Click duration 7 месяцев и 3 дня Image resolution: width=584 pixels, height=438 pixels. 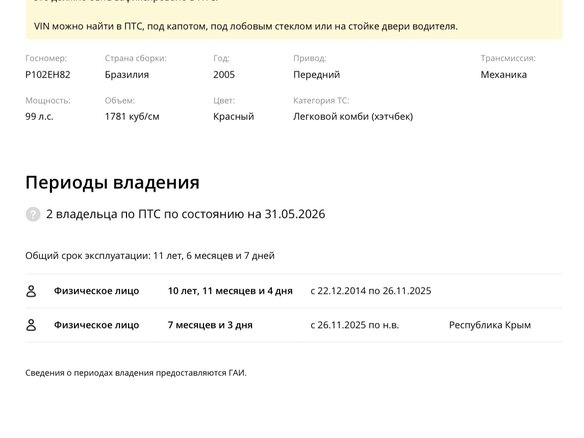pos(210,325)
